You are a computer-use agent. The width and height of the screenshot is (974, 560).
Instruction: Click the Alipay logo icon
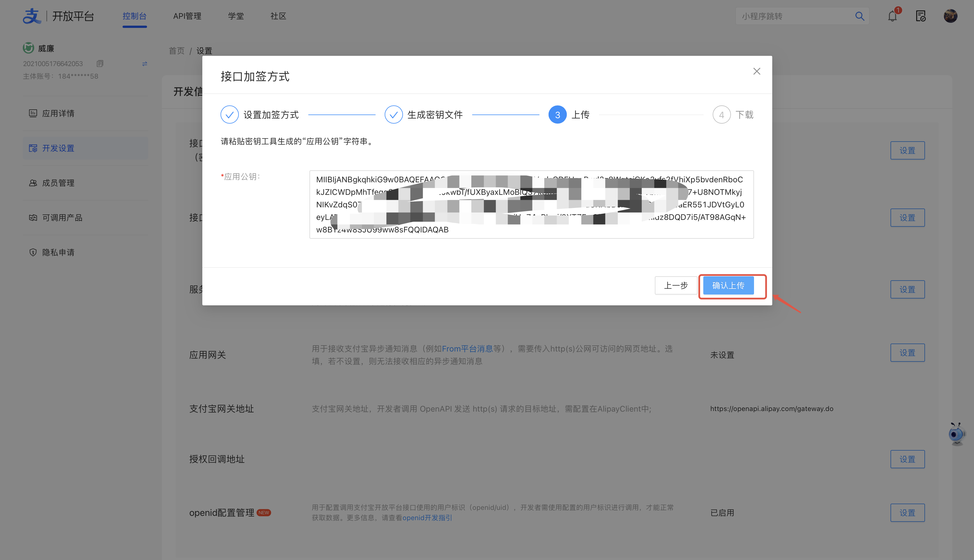pyautogui.click(x=32, y=16)
